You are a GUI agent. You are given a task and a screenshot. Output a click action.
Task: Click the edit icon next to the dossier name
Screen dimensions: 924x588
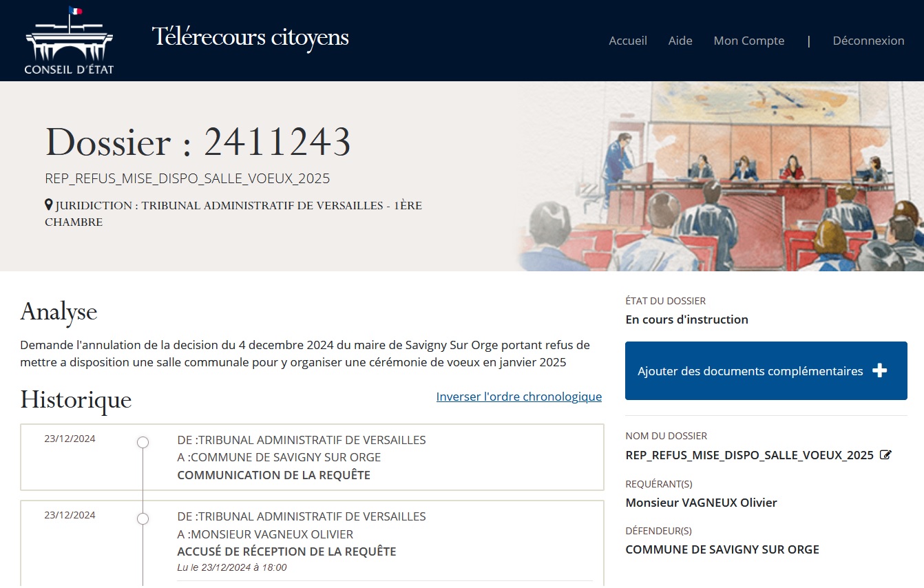pos(885,454)
